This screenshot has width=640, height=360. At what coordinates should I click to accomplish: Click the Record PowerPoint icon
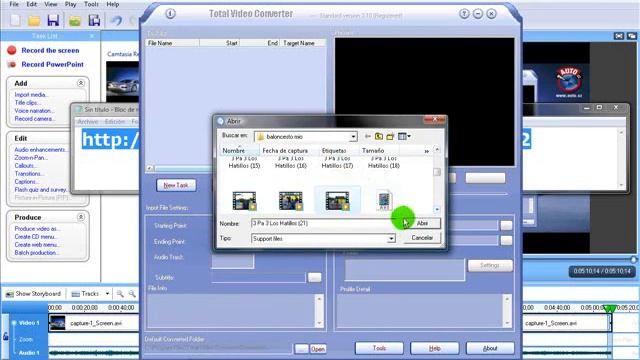[x=12, y=64]
